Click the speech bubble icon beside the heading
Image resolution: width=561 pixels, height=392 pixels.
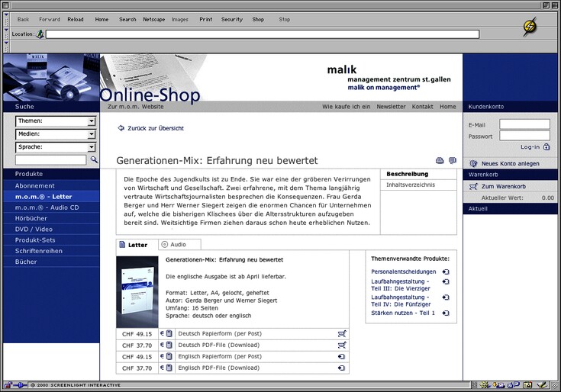point(453,160)
